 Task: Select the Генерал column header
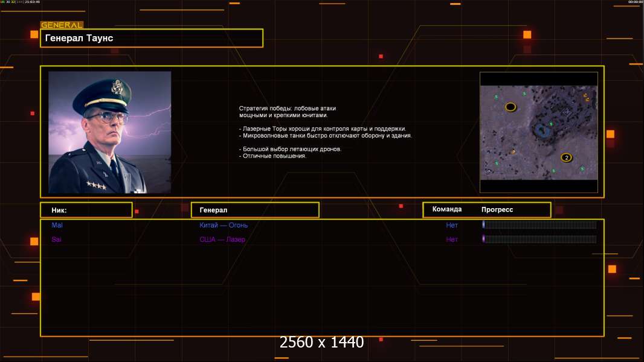click(x=254, y=210)
